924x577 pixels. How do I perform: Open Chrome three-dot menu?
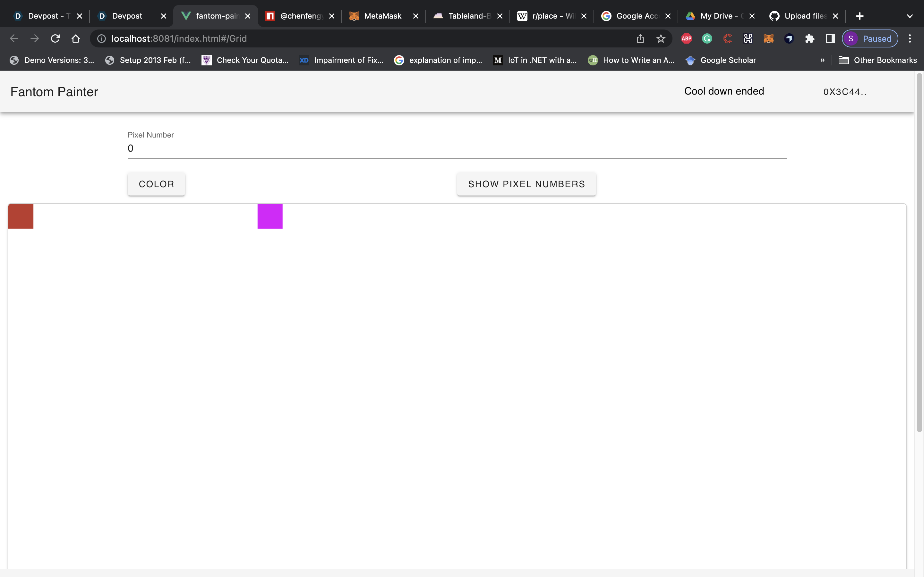click(x=910, y=38)
